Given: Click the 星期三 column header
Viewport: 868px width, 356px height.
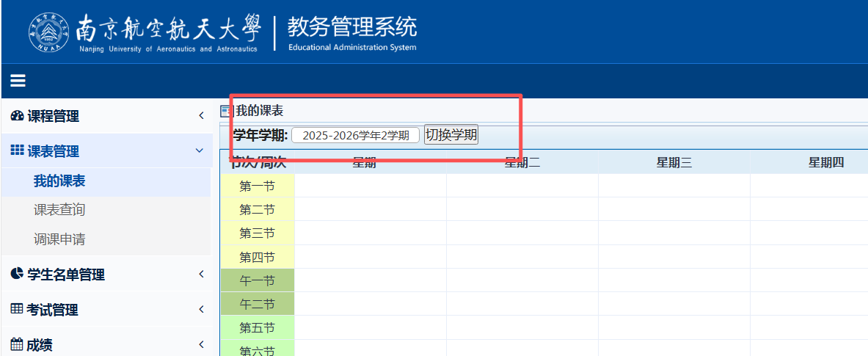Looking at the screenshot, I should [674, 163].
